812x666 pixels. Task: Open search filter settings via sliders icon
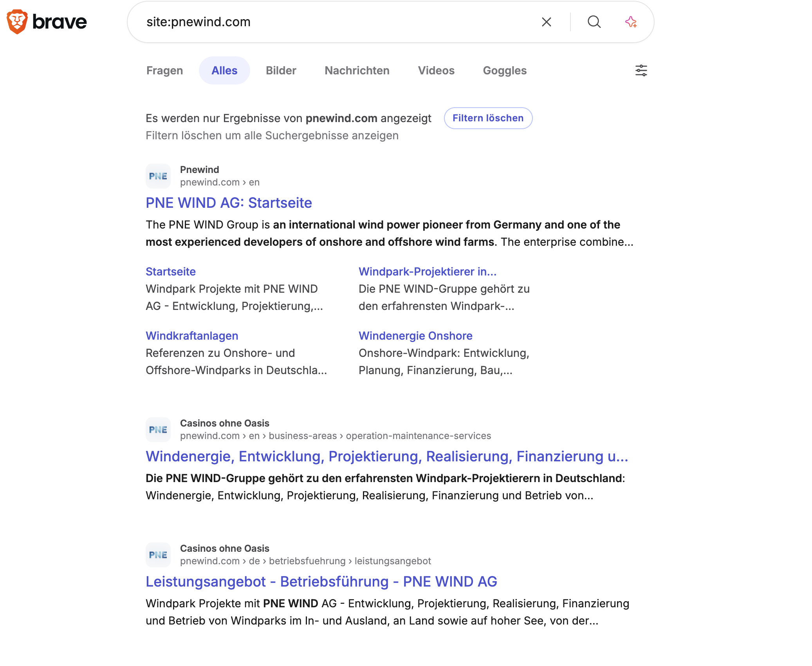click(641, 70)
